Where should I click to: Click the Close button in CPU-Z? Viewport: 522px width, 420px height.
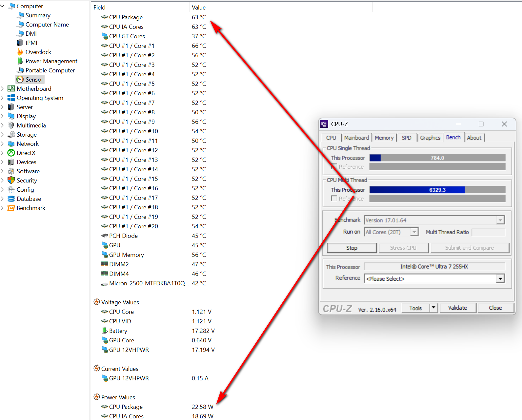495,308
